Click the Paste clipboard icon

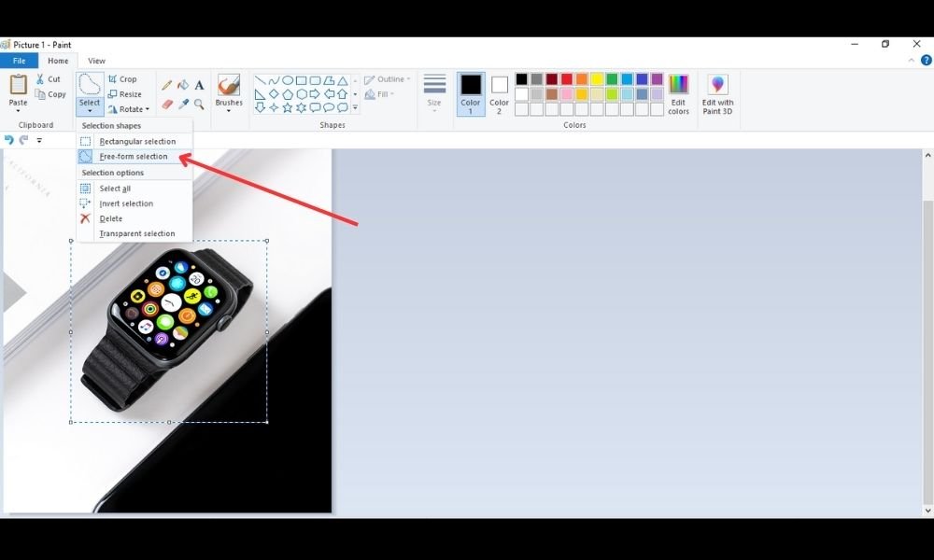[x=18, y=85]
